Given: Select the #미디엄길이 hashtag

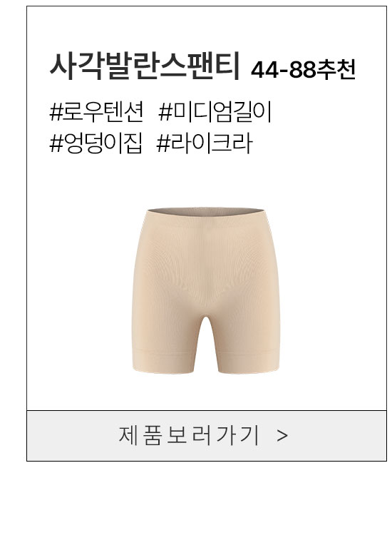Looking at the screenshot, I should pyautogui.click(x=215, y=112).
